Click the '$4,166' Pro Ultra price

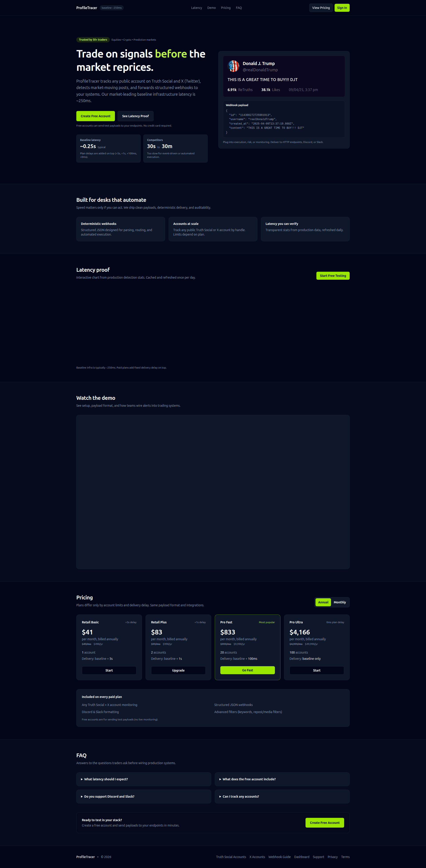300,632
